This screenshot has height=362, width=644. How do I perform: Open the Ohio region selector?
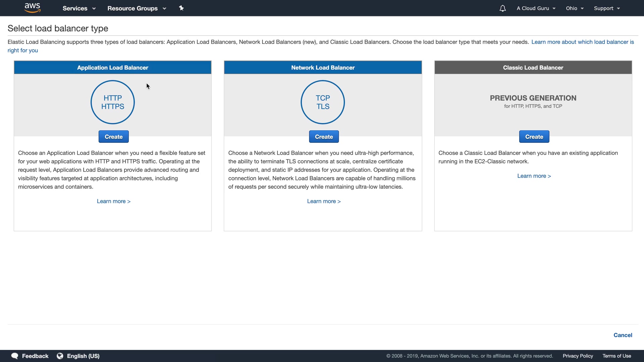click(575, 8)
